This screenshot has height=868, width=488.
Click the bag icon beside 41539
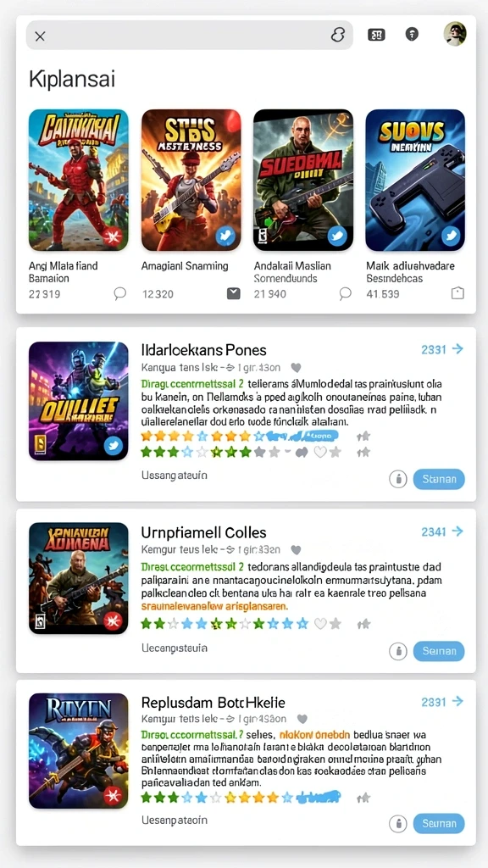point(457,293)
